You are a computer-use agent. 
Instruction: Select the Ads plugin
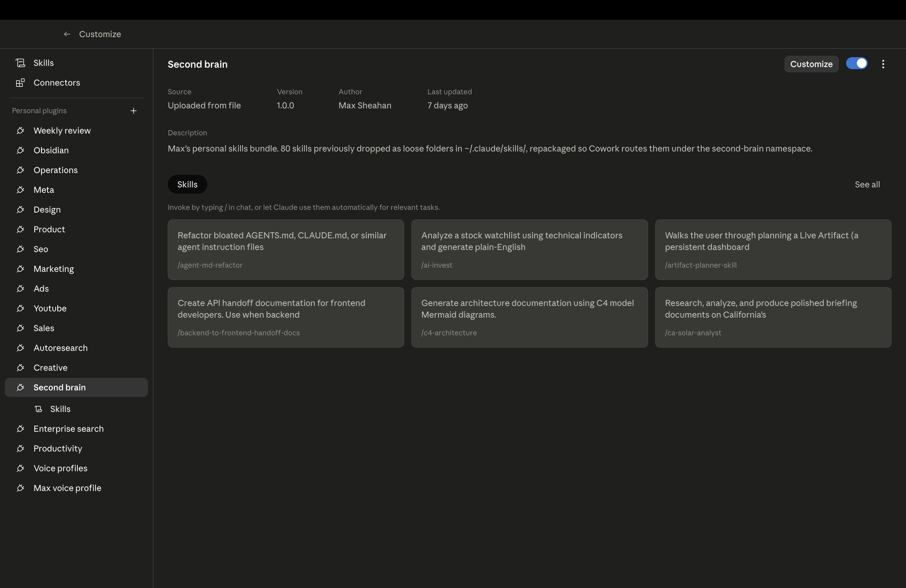click(76, 289)
